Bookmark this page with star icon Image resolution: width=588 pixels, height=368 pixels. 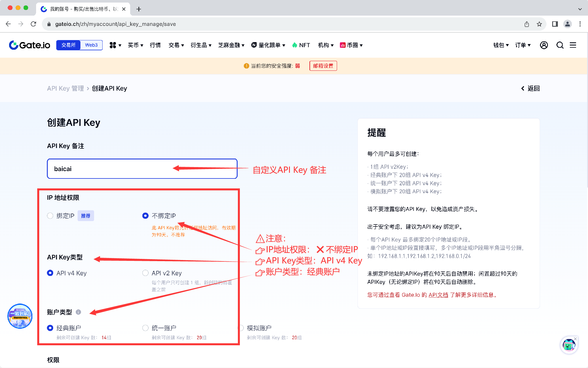pos(539,24)
